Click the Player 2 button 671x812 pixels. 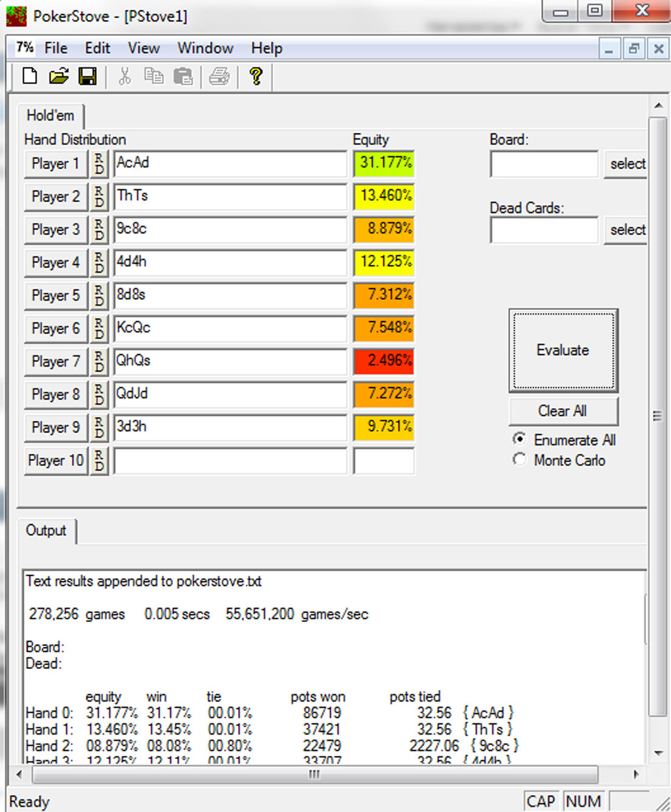[56, 197]
